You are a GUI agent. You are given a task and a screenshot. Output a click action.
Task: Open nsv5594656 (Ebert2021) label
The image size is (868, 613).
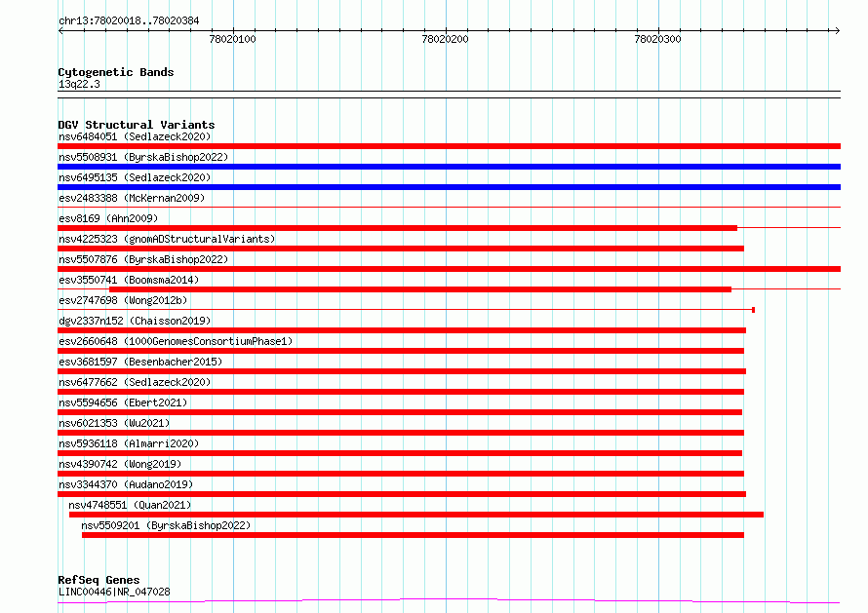(123, 402)
